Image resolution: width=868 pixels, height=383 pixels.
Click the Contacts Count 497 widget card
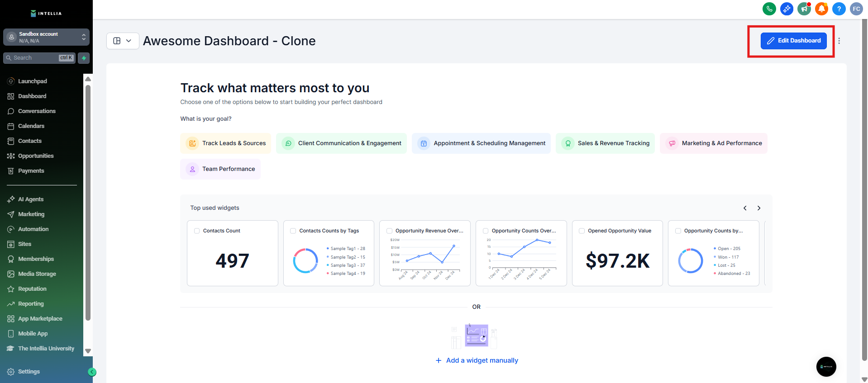233,253
